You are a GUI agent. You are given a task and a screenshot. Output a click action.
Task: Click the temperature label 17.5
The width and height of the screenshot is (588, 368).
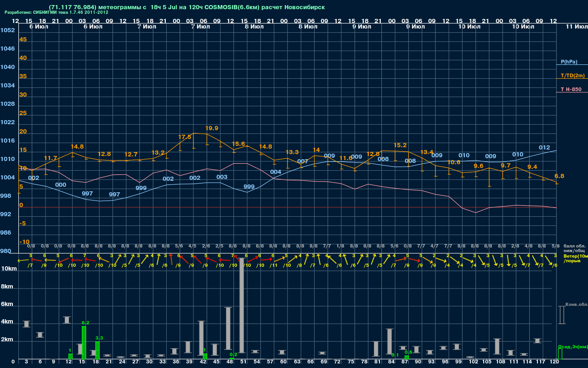tap(185, 137)
